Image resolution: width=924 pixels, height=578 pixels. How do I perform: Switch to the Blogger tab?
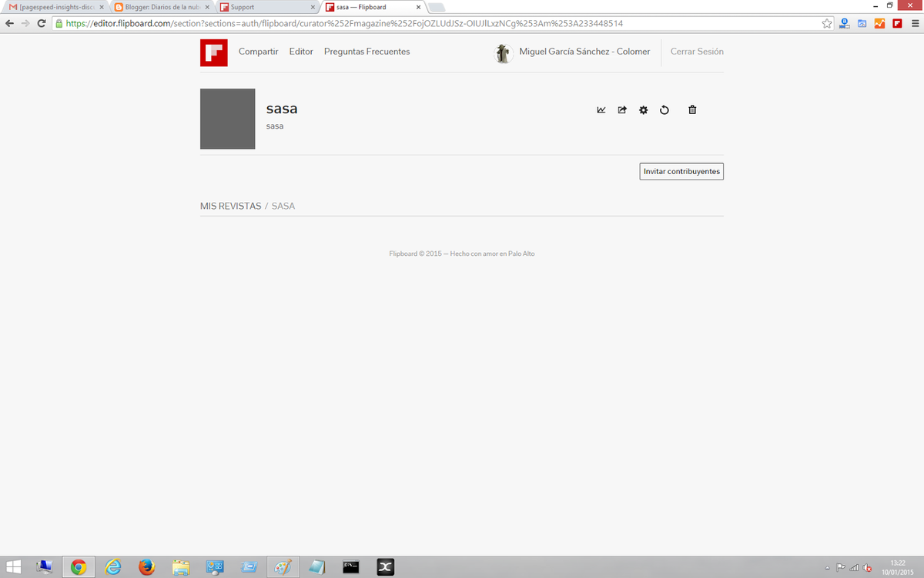click(158, 7)
